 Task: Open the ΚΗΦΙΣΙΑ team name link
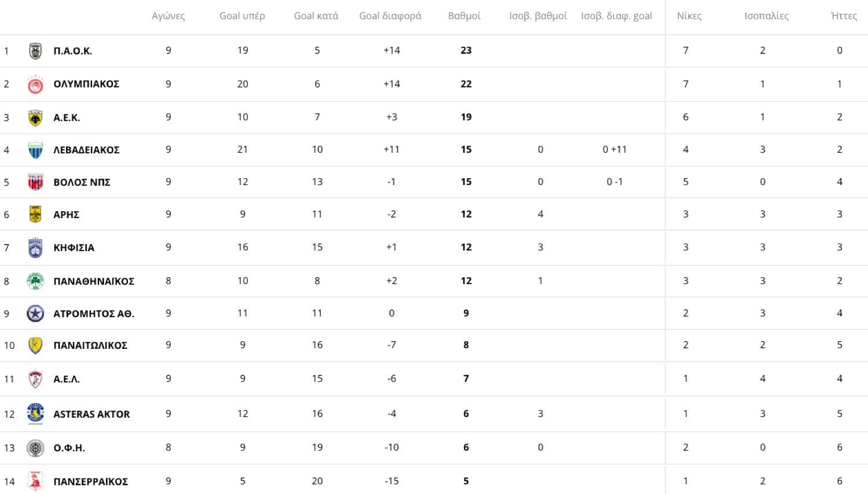click(x=73, y=248)
